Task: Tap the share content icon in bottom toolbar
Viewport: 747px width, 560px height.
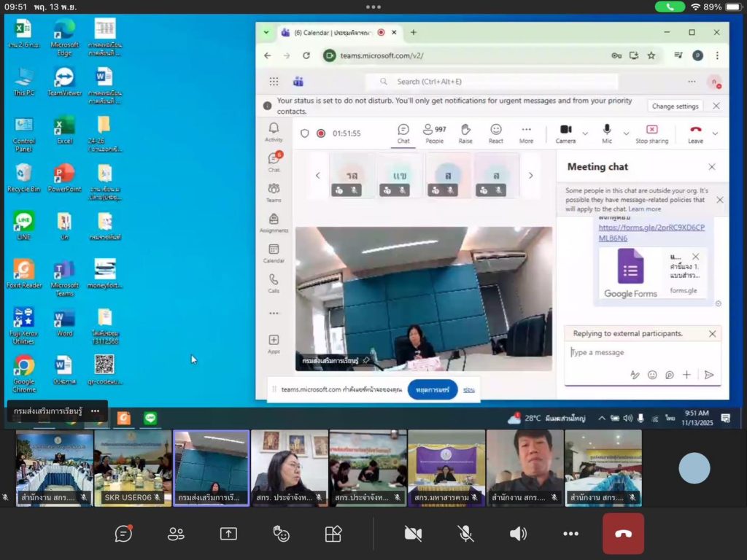Action: 228,534
